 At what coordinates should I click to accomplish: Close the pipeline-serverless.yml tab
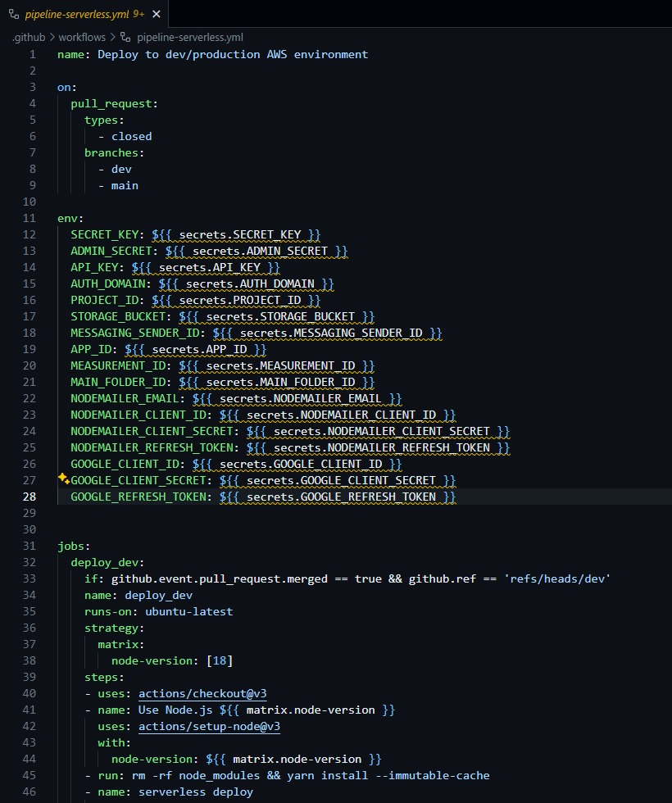(x=157, y=15)
